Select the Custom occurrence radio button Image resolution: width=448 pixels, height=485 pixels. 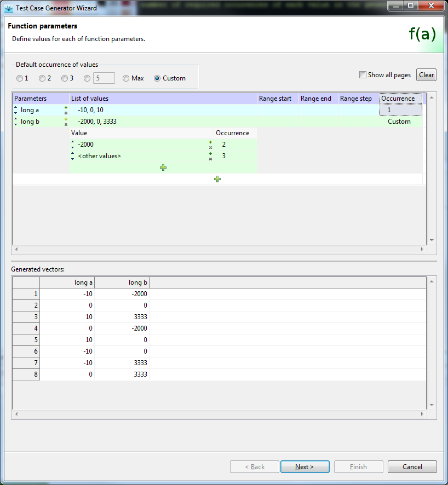pos(157,78)
